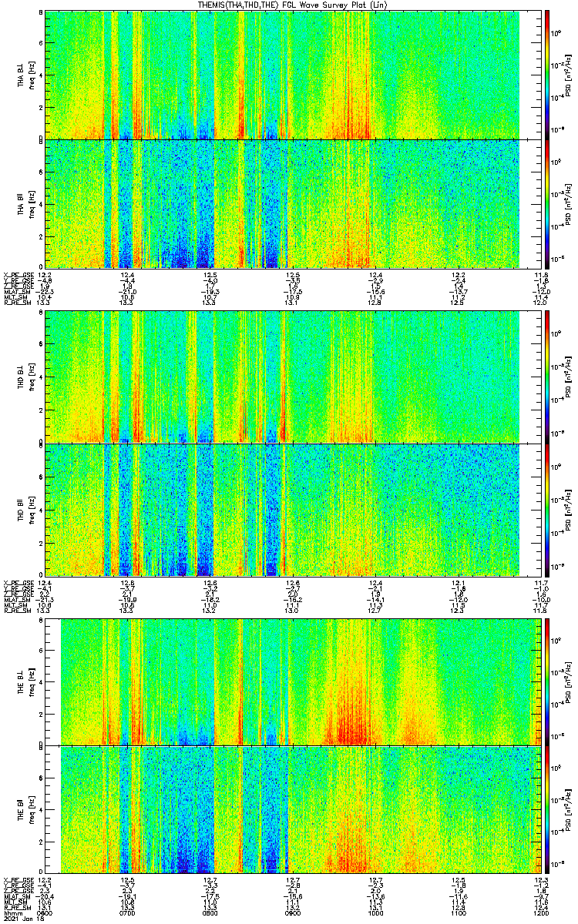578x924 pixels.
Task: Click the 1100 time tick label
Action: 459,912
